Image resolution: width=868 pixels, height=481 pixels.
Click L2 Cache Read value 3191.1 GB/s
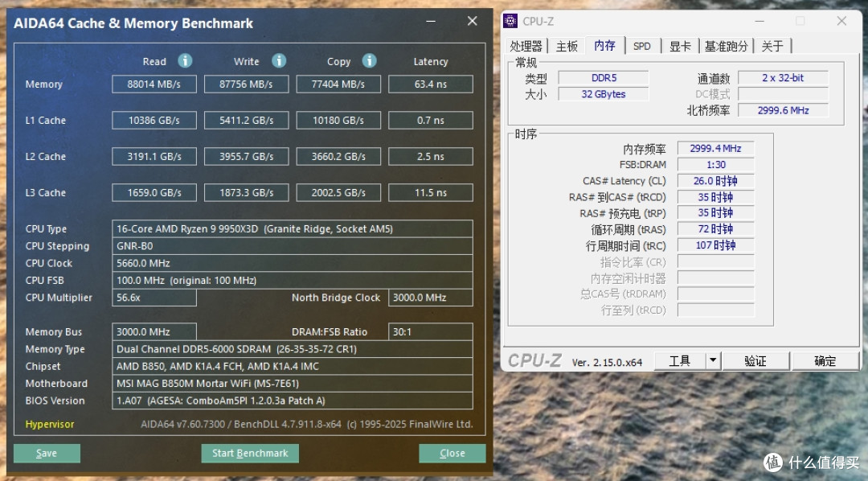click(x=154, y=156)
